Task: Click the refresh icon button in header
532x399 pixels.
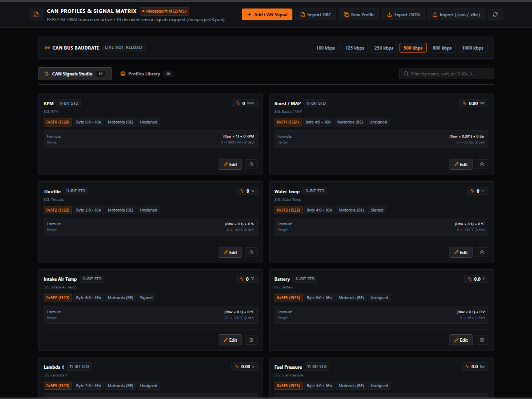Action: coord(495,14)
